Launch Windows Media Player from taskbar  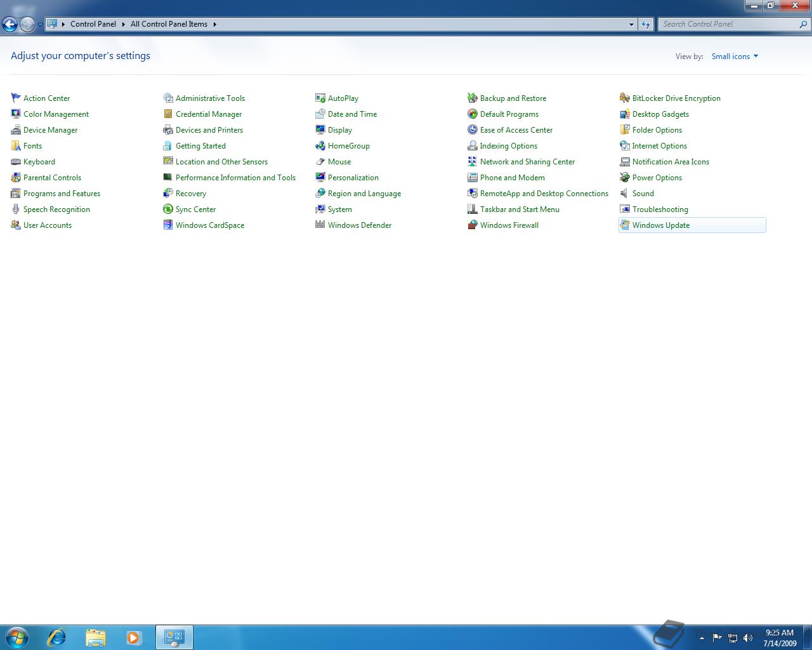coord(134,637)
